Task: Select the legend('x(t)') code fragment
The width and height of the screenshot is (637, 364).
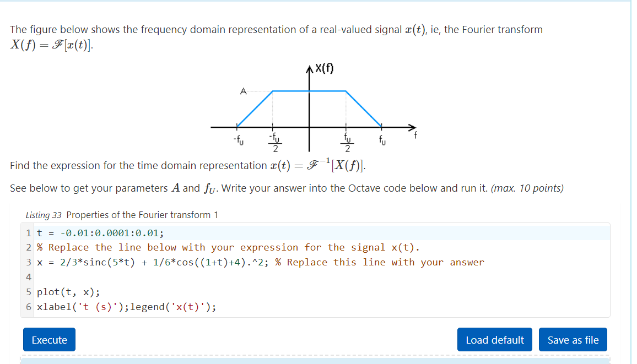Action: (174, 307)
